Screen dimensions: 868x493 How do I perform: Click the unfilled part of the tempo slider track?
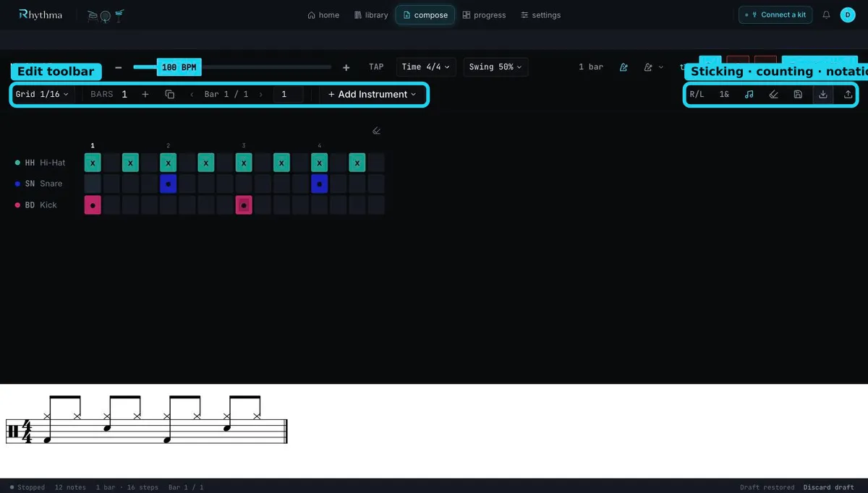click(266, 67)
